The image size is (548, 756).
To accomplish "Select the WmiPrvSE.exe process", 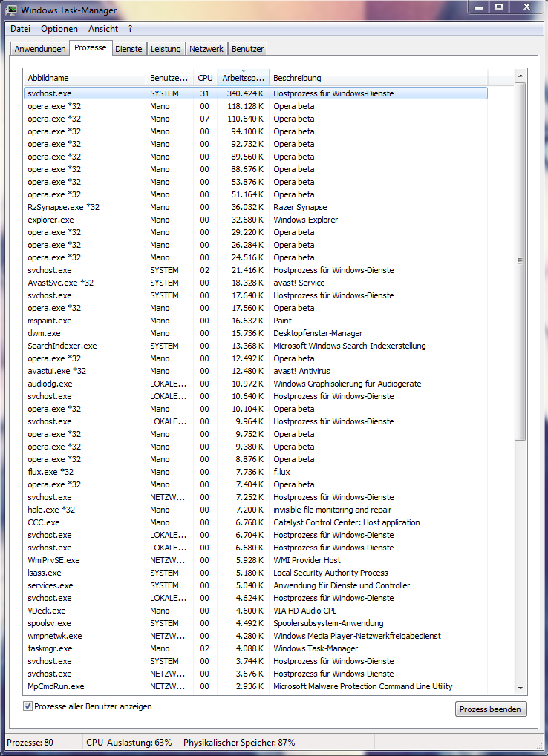I will pyautogui.click(x=255, y=560).
